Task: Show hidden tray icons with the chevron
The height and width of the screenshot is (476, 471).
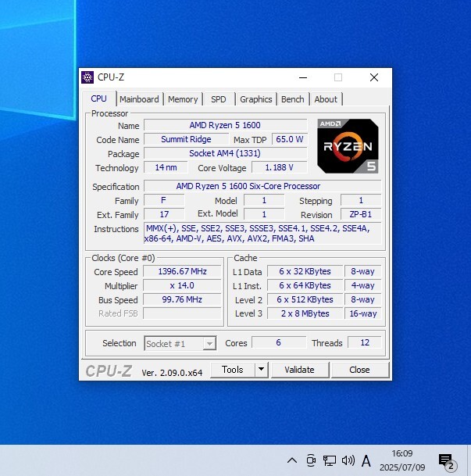Action: [292, 460]
